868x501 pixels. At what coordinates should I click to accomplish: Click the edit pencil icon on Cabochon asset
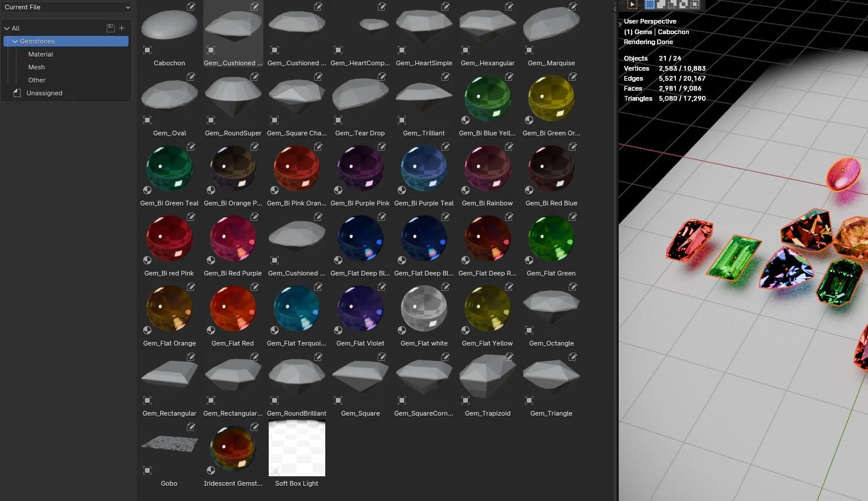click(x=190, y=6)
